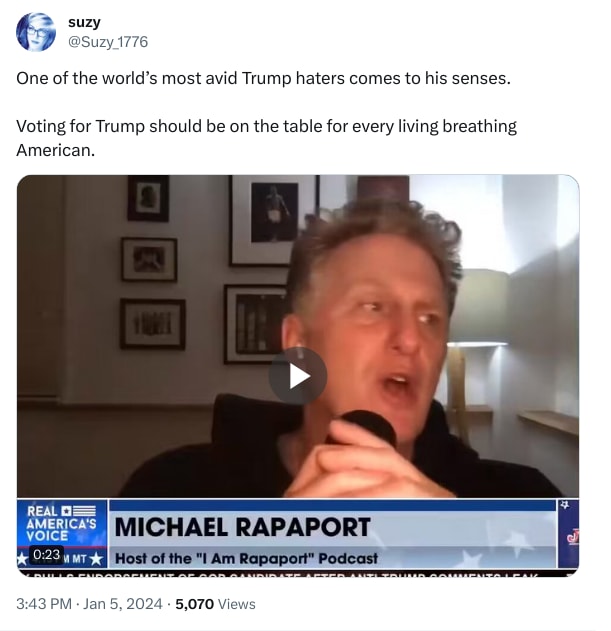Screen dimensions: 611x631
Task: Click the "Voting for Trump should be" paragraph
Action: click(266, 138)
